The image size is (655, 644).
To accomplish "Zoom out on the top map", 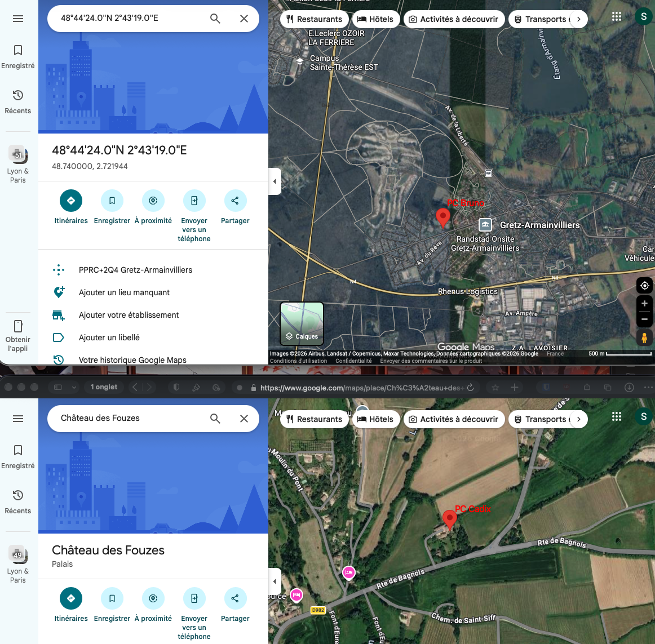I will (644, 319).
